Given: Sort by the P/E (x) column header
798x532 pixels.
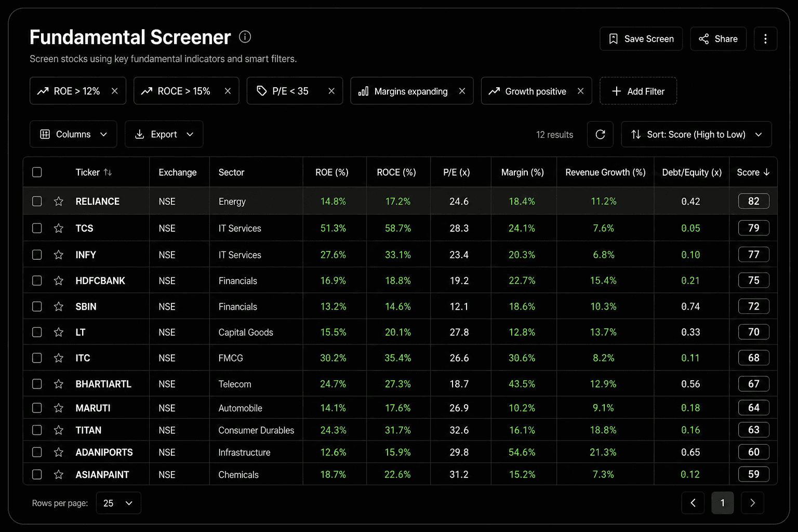Looking at the screenshot, I should pos(457,172).
